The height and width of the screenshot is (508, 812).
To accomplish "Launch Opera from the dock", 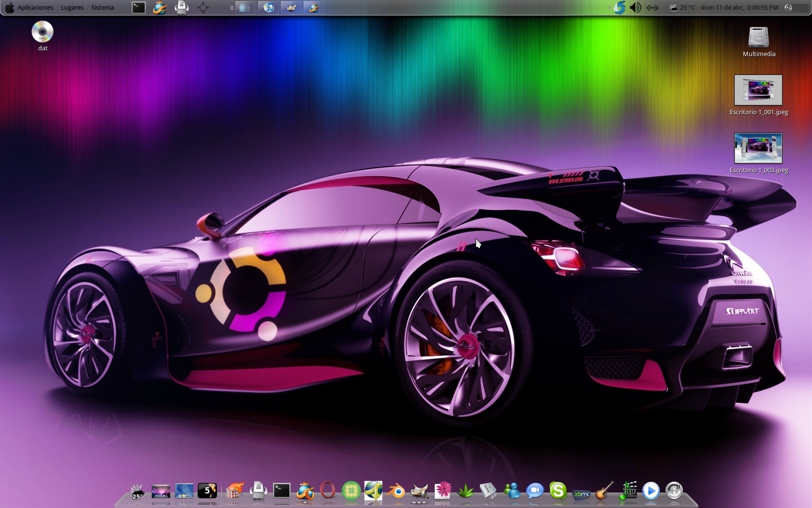I will [x=328, y=491].
